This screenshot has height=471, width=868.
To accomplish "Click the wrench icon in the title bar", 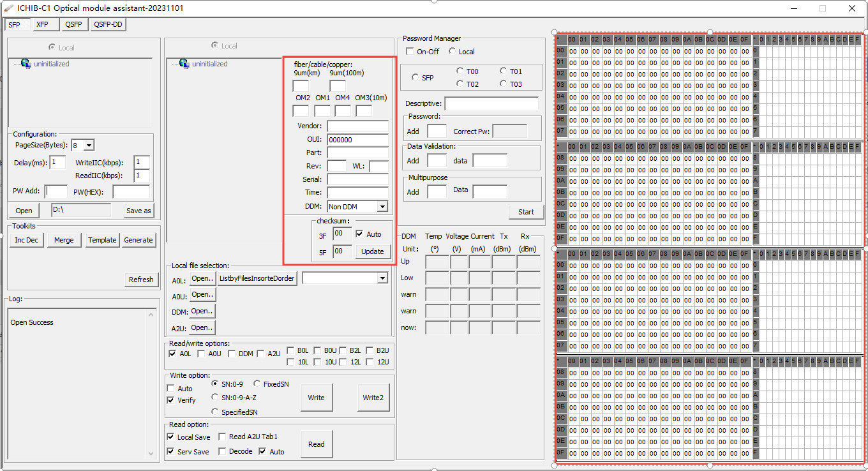I will point(8,8).
